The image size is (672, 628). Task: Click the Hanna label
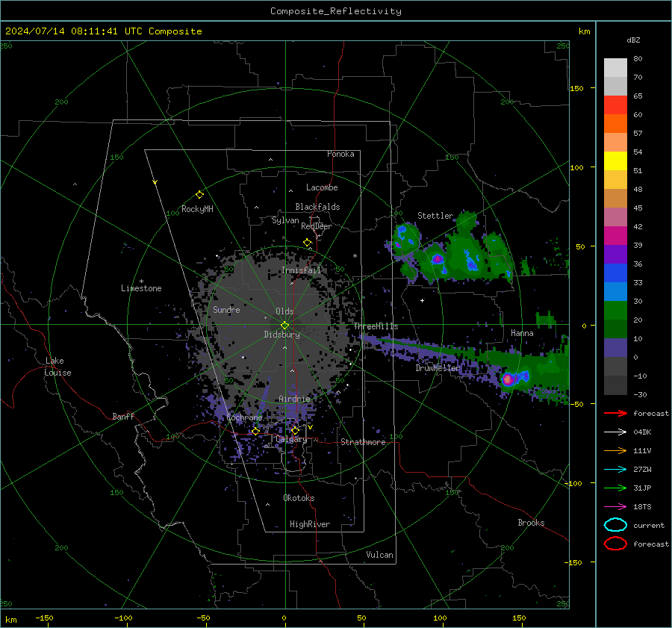(x=522, y=333)
